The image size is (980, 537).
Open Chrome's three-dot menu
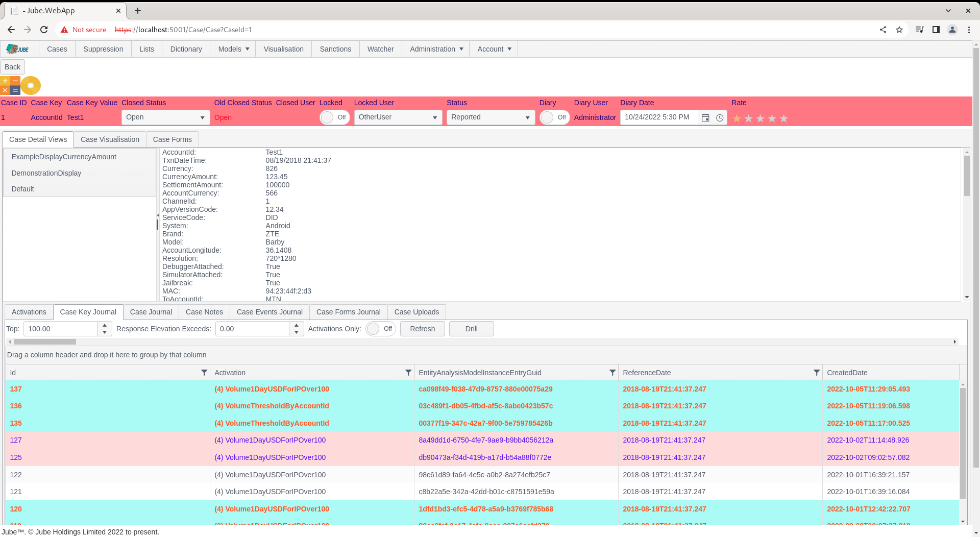point(969,30)
